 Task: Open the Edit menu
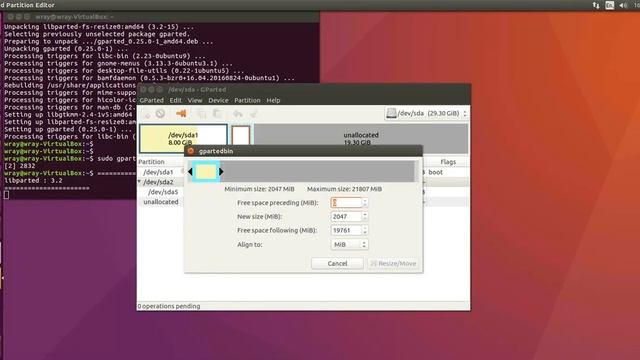[x=176, y=100]
